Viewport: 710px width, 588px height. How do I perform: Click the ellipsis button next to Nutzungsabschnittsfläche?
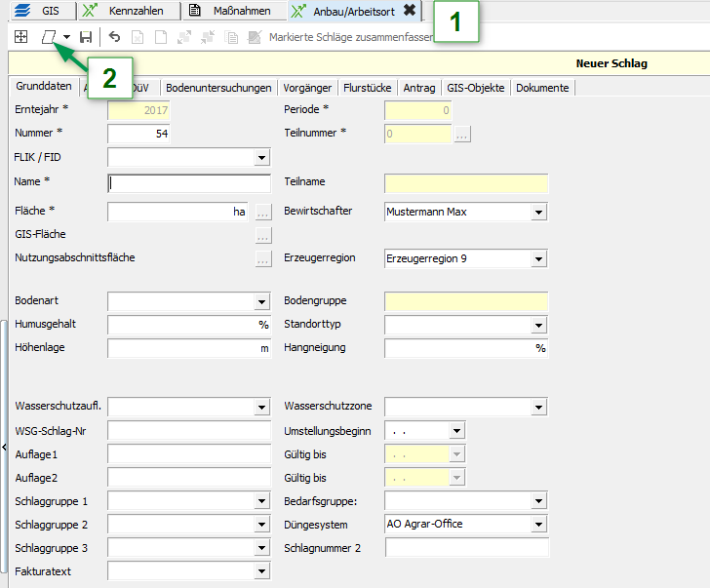[262, 258]
